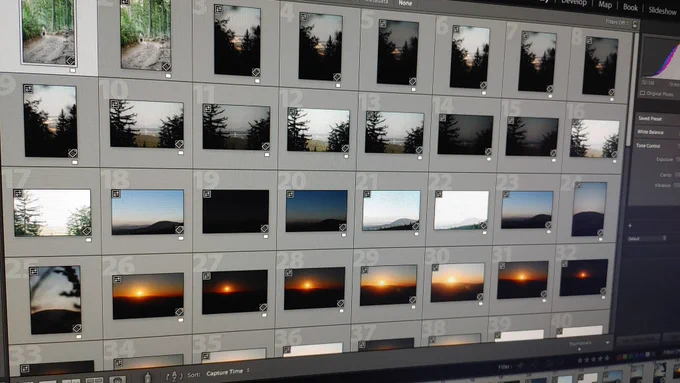Click the top-left badge on photo 30
Viewport: 680px width, 383px height.
(435, 268)
